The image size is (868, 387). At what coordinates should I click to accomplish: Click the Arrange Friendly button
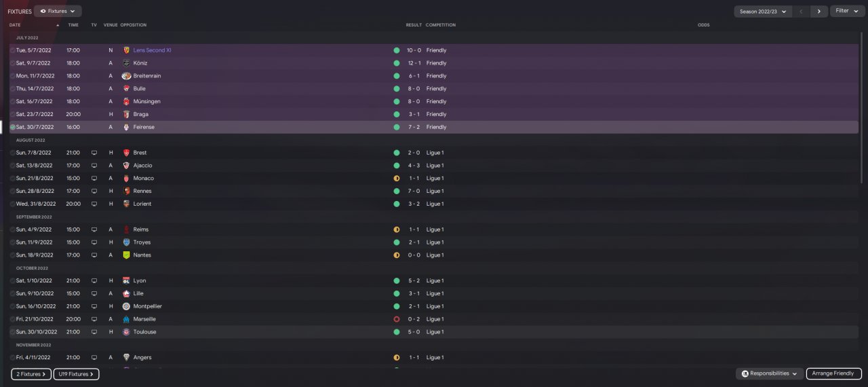[x=834, y=373]
